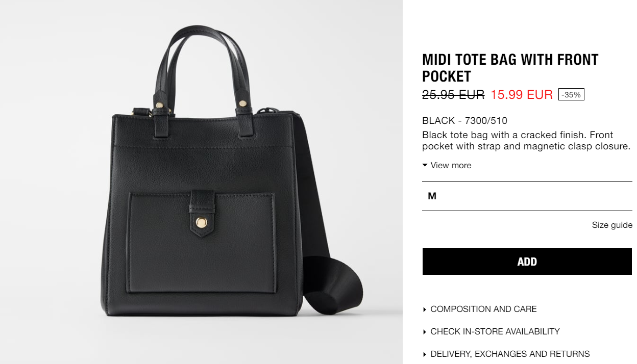Click the product description about cracked finish
The height and width of the screenshot is (364, 637).
click(526, 141)
